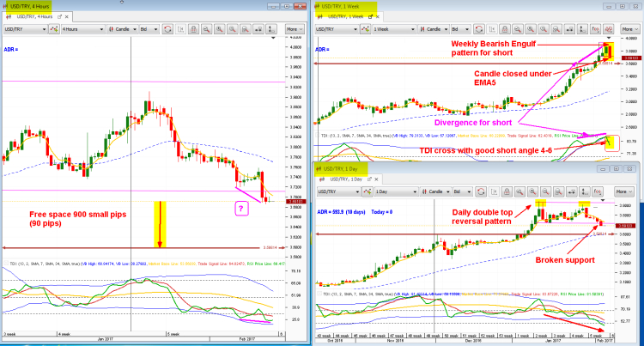The width and height of the screenshot is (644, 346).
Task: Click the zoom-to-area magnifier in 4 Hours toolbar
Action: click(x=246, y=29)
